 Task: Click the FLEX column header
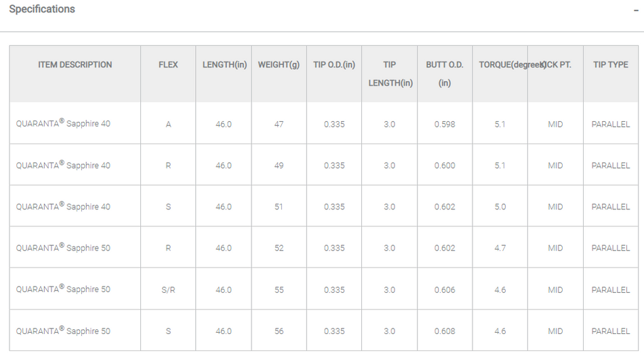168,65
